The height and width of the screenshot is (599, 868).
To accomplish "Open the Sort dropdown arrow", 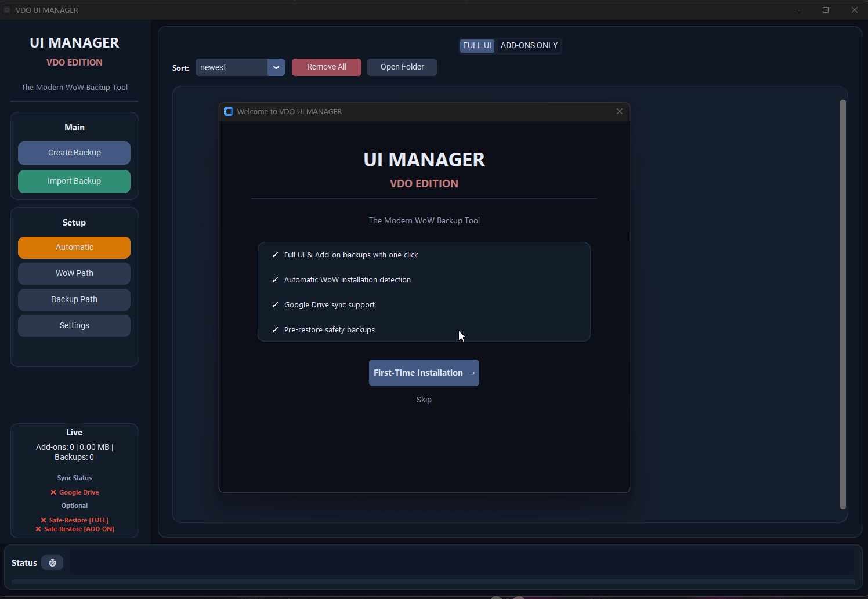I will 276,67.
